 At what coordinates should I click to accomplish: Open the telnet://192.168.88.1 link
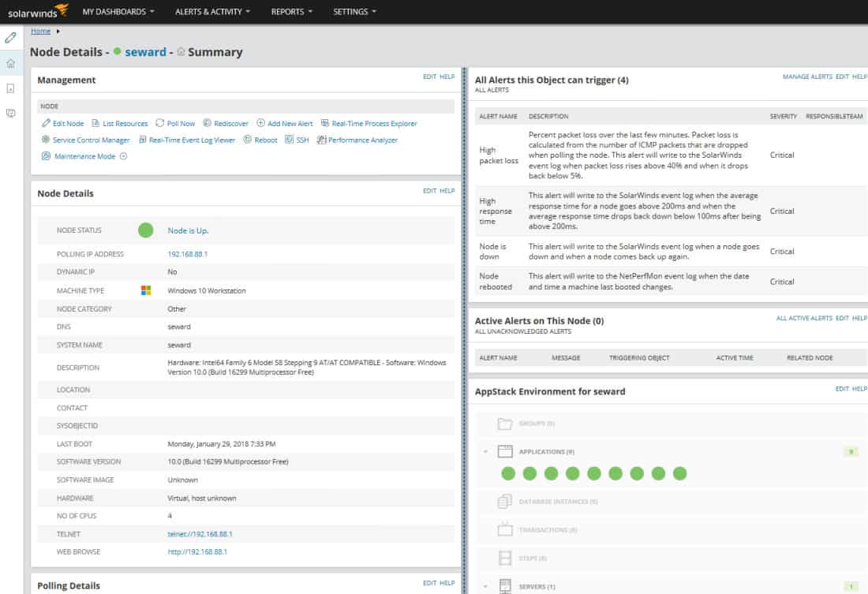point(200,534)
